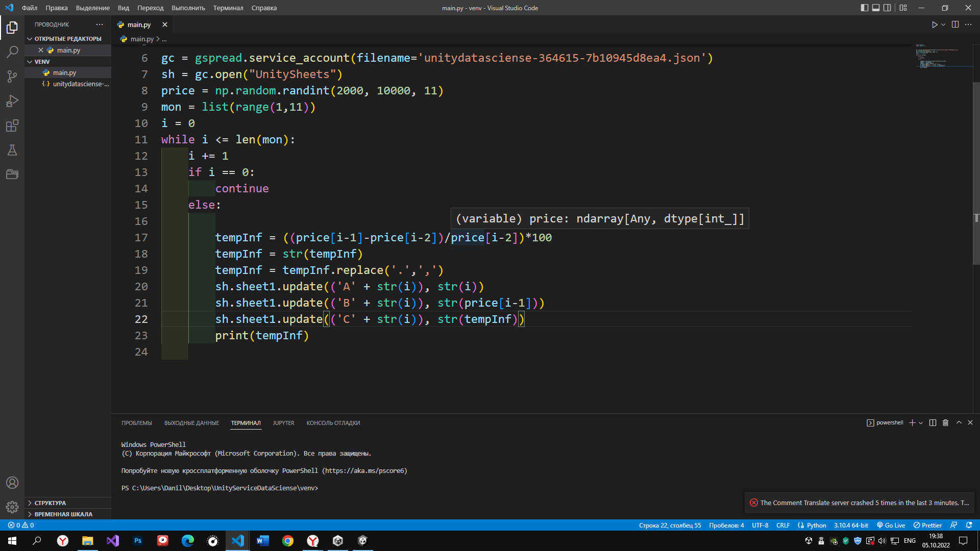Toggle primary sidebar layout button
Screen dimensions: 980x551
[864, 8]
